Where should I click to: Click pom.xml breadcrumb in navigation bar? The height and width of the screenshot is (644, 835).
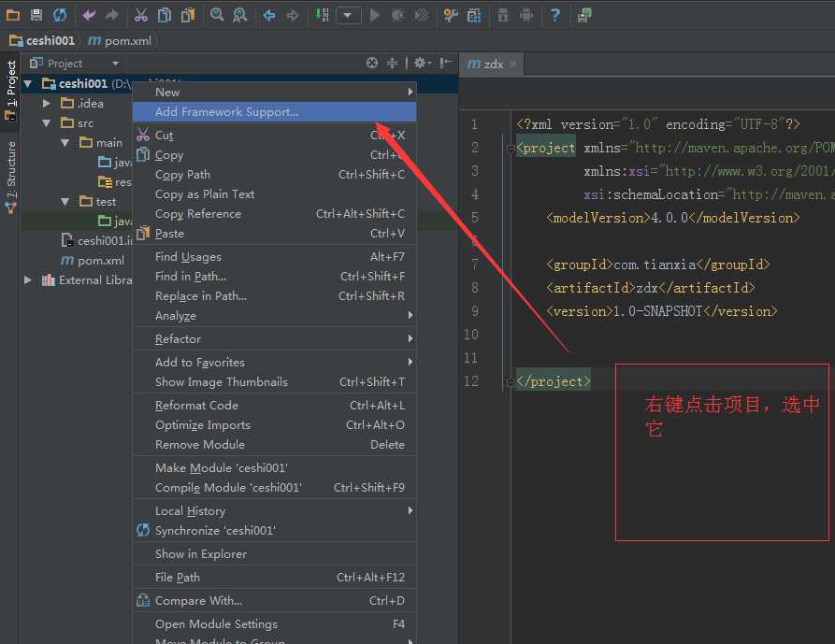120,40
